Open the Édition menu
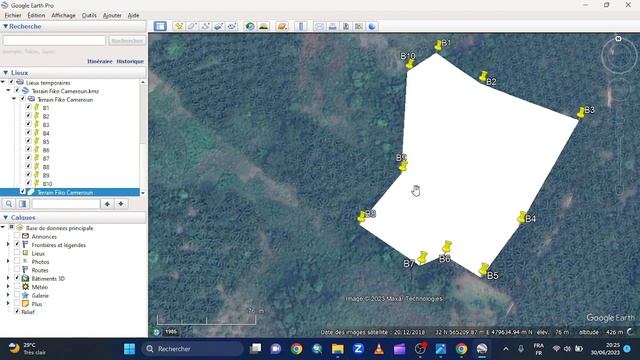The height and width of the screenshot is (360, 640). tap(36, 15)
